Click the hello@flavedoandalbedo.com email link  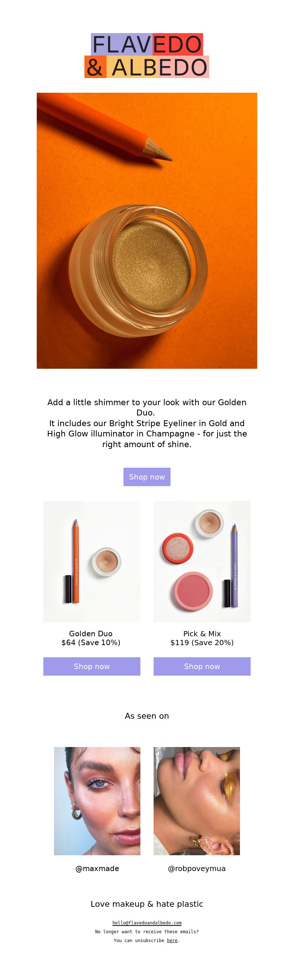click(x=147, y=923)
